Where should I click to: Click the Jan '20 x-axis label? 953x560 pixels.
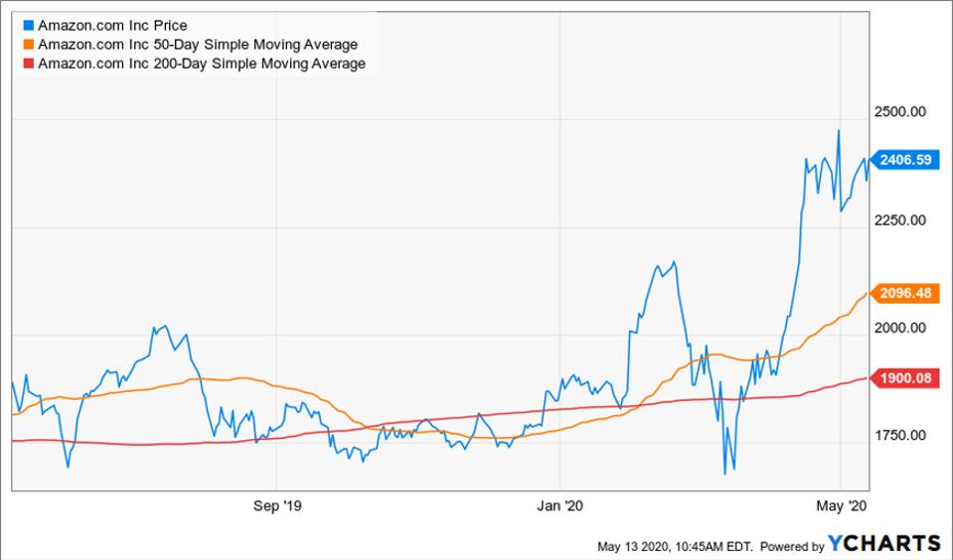click(559, 505)
